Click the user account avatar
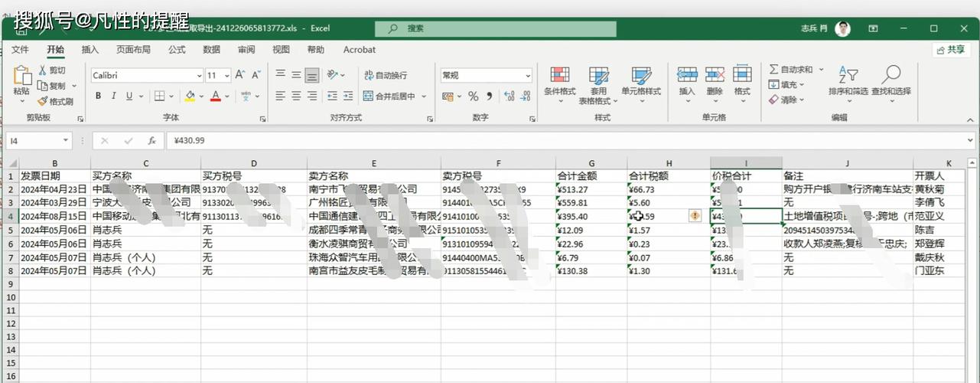The image size is (980, 383). pos(842,28)
